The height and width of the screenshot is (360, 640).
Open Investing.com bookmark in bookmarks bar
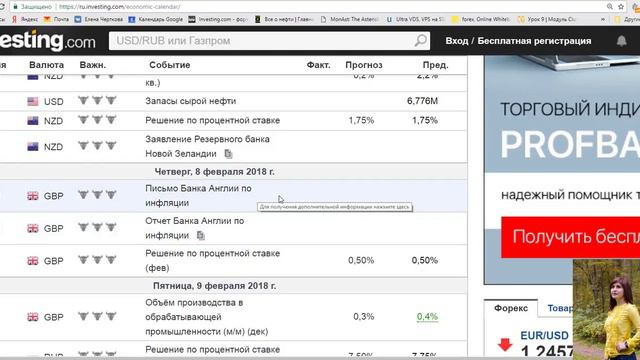click(x=218, y=19)
